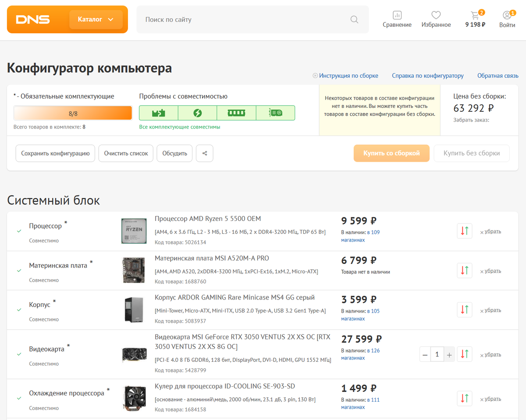Click Сохранить конфигурацию button
Screen dimensions: 526x420
[x=55, y=153]
